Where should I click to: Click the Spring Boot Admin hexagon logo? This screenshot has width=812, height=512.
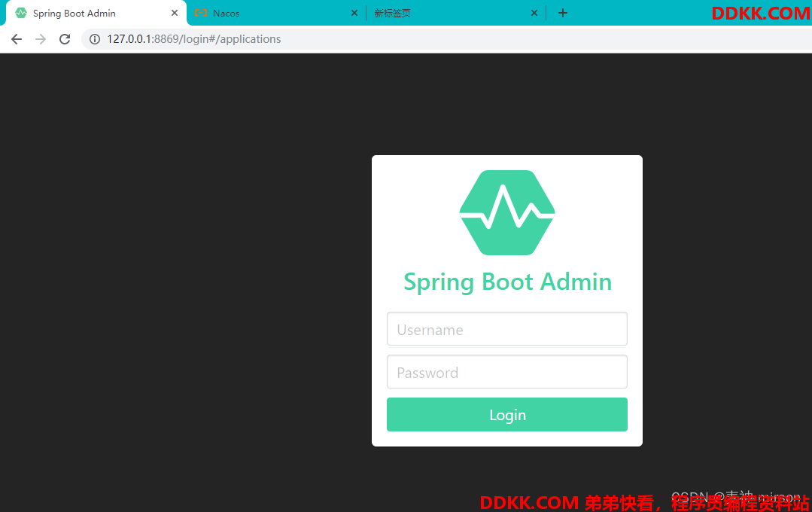(507, 212)
